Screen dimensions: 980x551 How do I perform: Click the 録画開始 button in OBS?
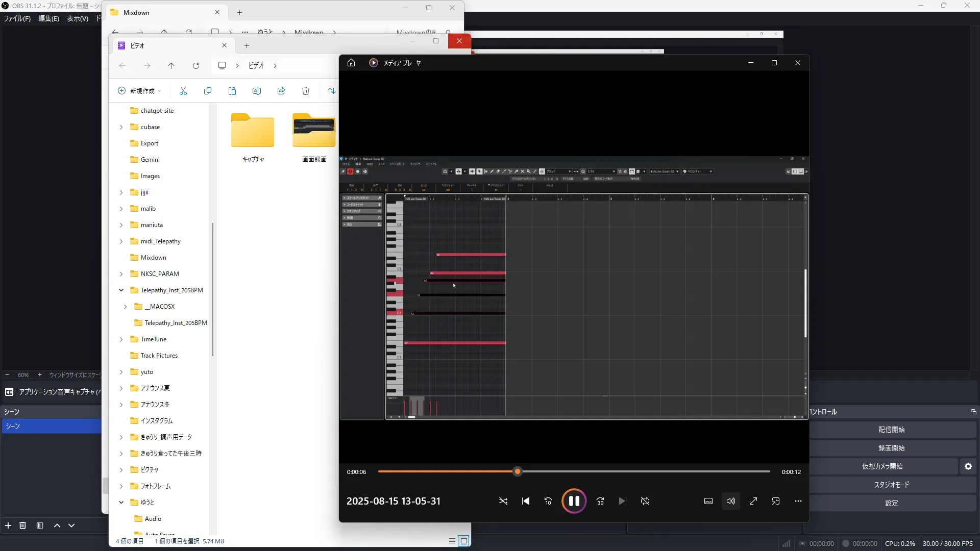[891, 448]
